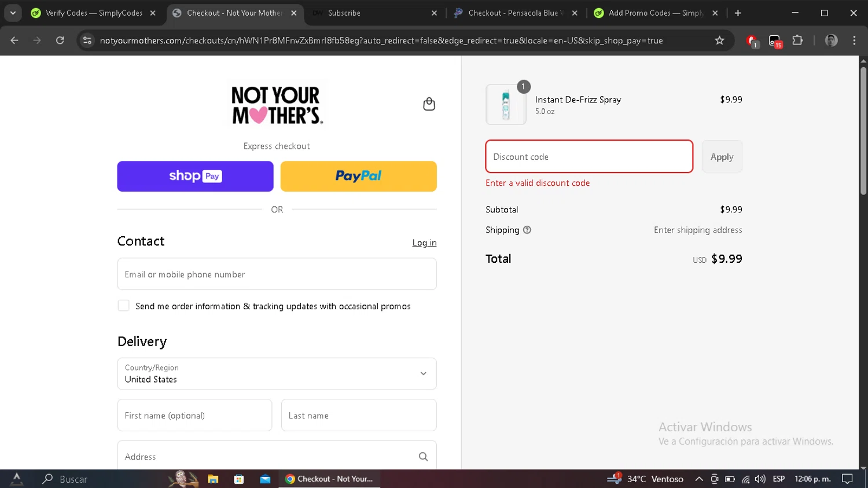The height and width of the screenshot is (488, 868).
Task: Reload the checkout page
Action: [x=60, y=41]
